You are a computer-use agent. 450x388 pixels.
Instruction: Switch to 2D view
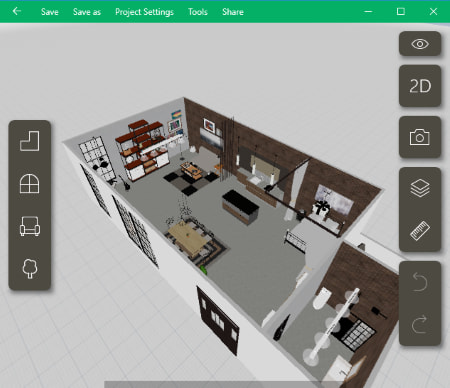pos(420,86)
